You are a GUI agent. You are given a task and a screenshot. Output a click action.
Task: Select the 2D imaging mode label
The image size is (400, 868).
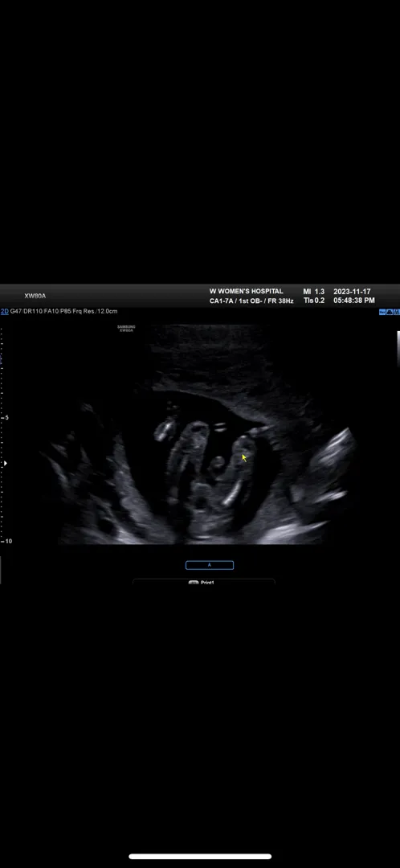(x=5, y=312)
